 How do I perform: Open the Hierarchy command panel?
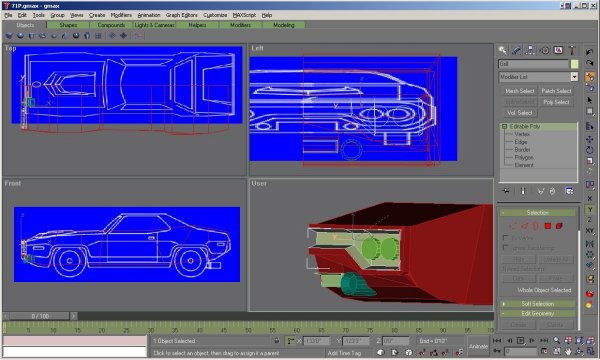click(530, 50)
